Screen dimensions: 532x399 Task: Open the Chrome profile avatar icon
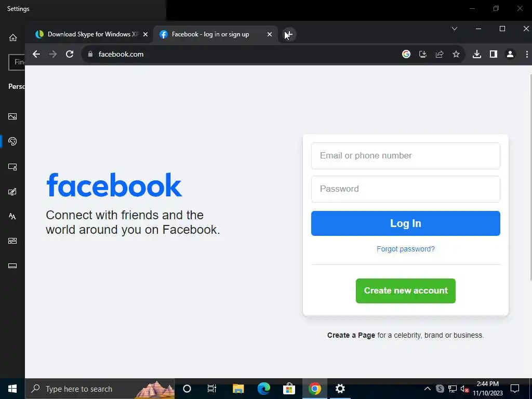510,54
